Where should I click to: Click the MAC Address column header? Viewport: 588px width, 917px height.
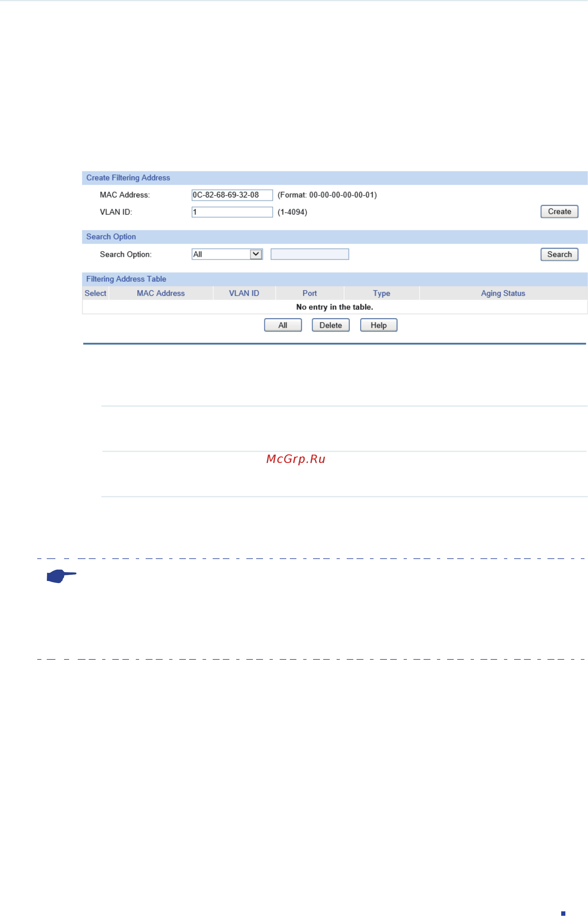click(161, 293)
